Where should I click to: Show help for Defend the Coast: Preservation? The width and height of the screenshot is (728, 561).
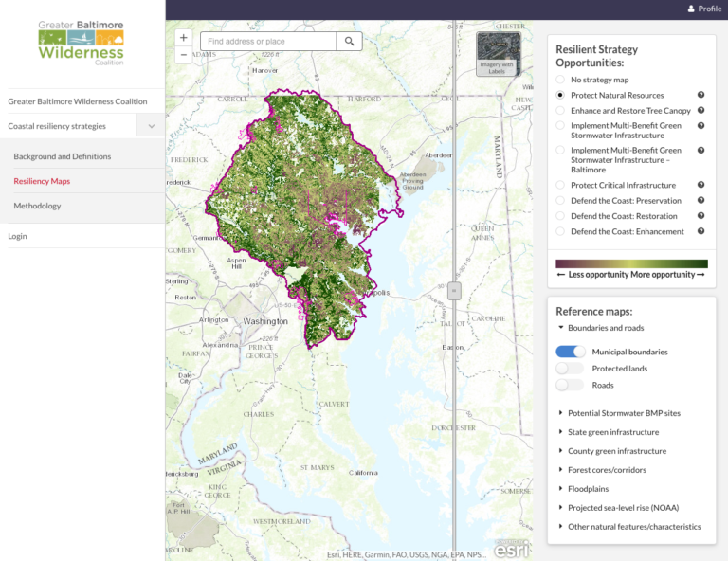[701, 200]
